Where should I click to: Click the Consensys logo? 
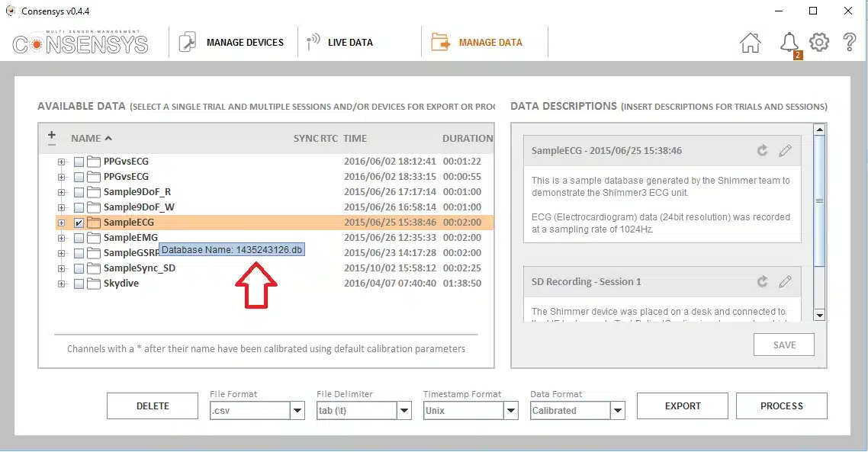pyautogui.click(x=80, y=43)
